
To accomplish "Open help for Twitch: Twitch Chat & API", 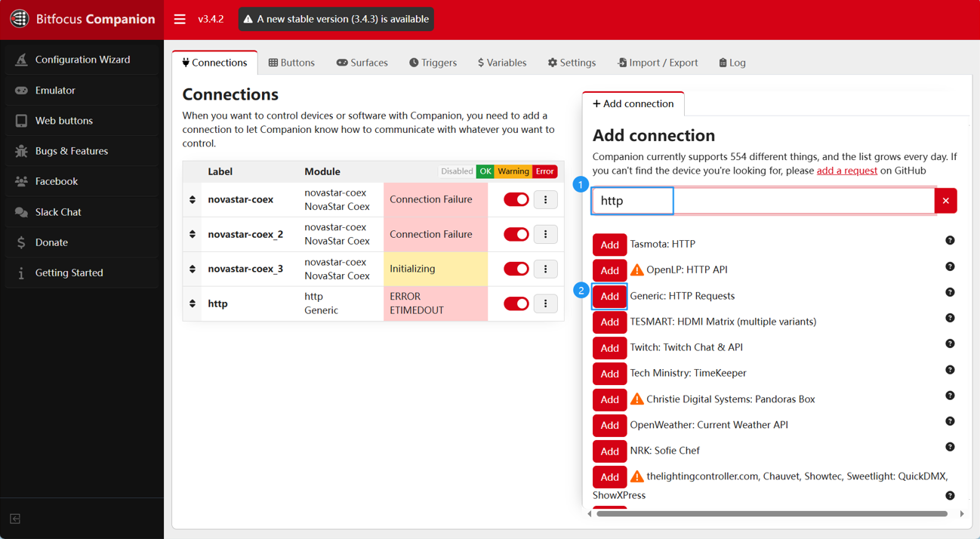I will coord(950,344).
